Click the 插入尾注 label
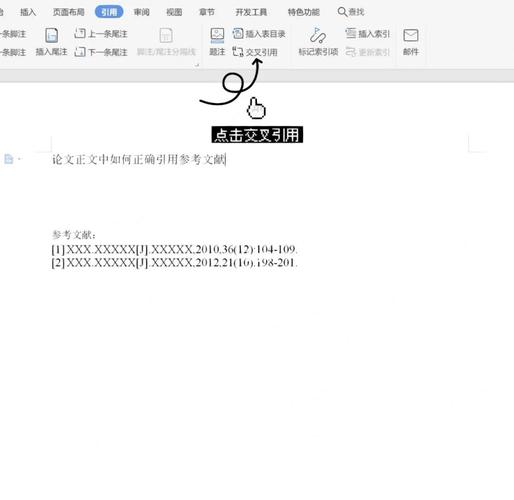 tap(51, 52)
